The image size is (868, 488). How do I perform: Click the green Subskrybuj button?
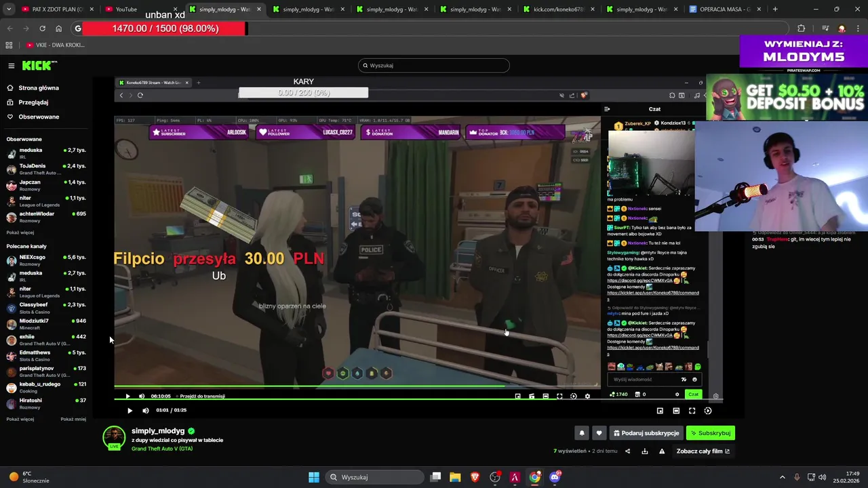[x=710, y=433]
